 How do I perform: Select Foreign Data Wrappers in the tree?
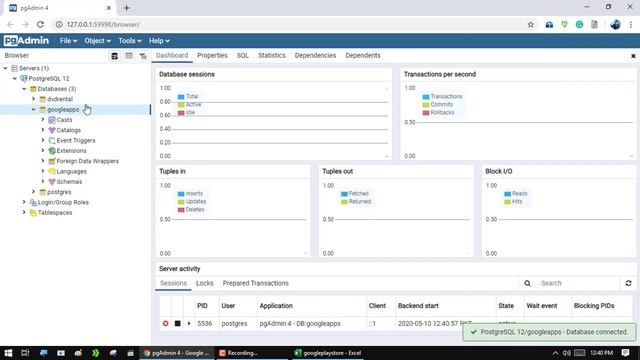click(87, 161)
